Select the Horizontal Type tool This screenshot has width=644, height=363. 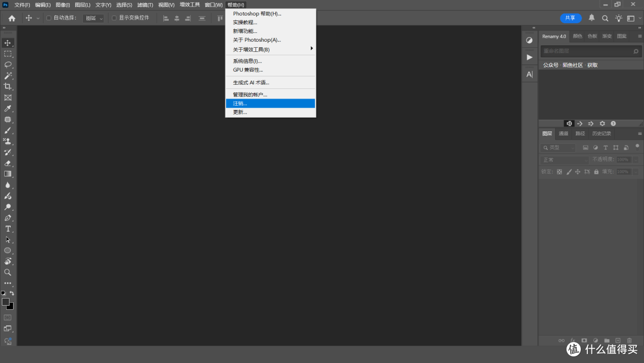(x=8, y=229)
